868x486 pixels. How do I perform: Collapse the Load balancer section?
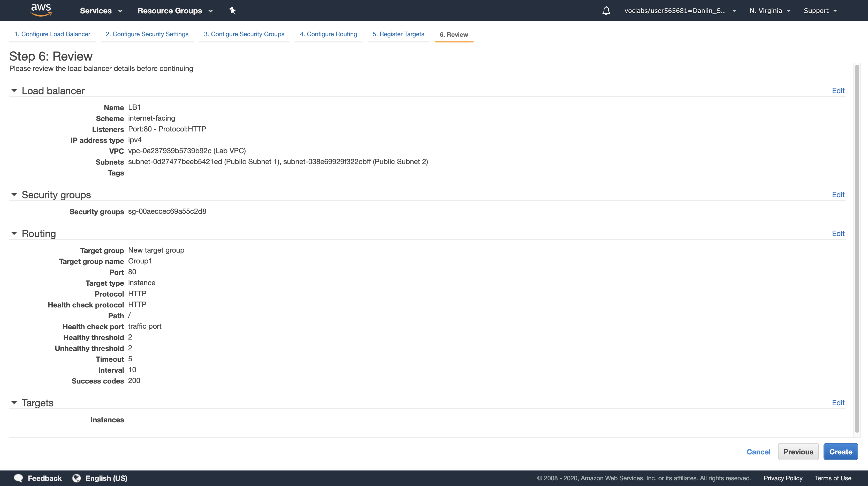(14, 90)
